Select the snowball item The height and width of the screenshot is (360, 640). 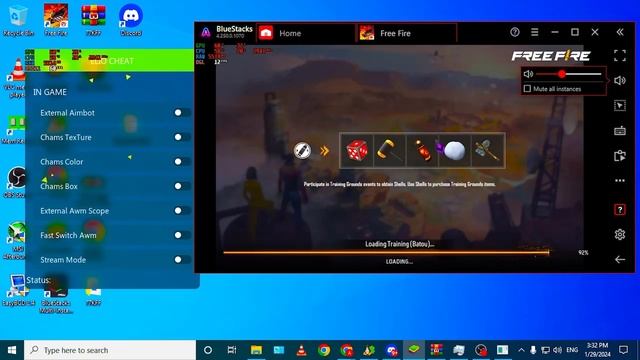click(454, 151)
